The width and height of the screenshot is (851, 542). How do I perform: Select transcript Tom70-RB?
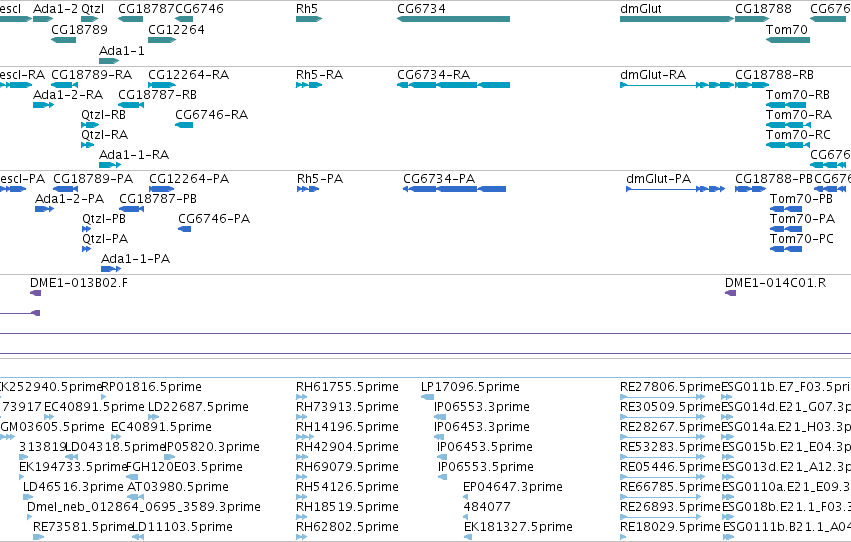(x=786, y=105)
